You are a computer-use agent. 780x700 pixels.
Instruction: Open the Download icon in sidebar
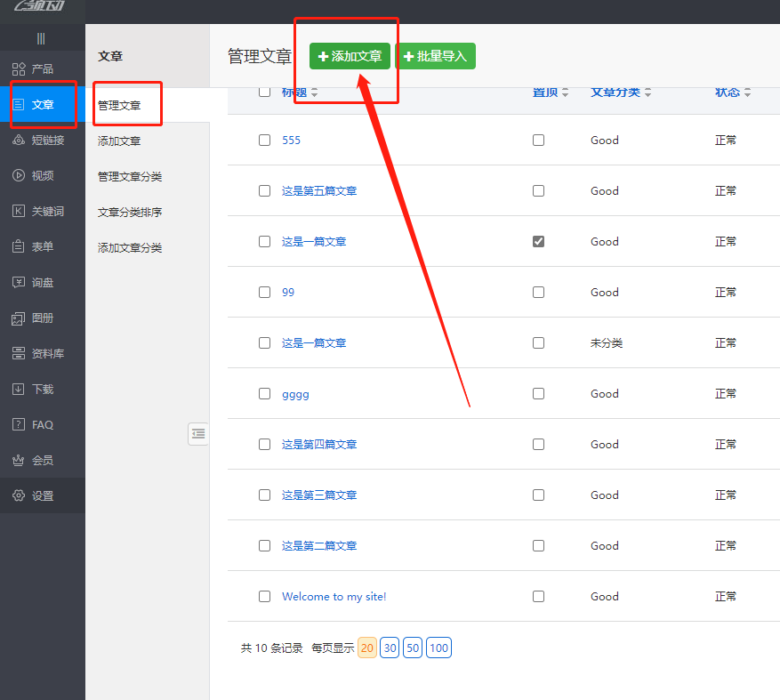19,390
